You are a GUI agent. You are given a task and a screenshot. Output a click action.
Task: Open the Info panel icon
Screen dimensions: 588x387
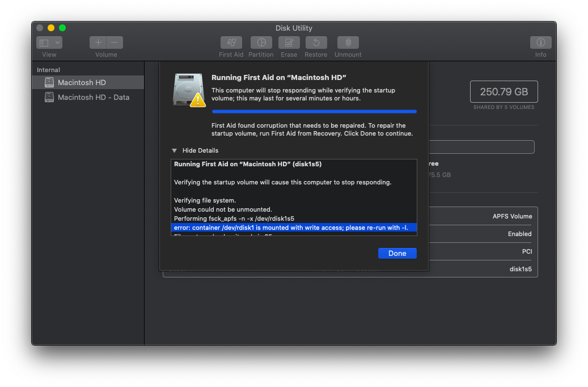tap(540, 43)
